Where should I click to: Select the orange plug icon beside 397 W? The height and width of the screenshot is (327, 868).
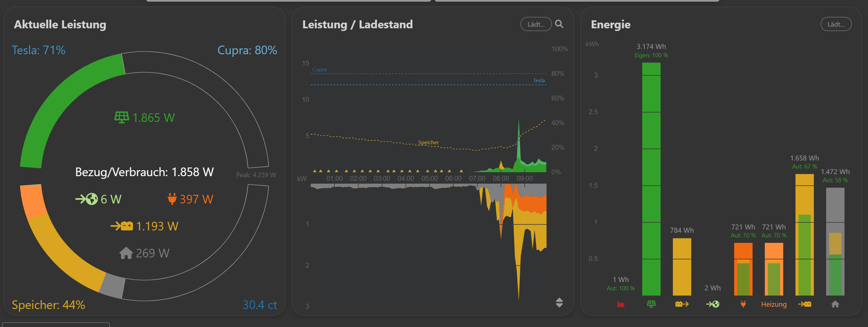(172, 199)
